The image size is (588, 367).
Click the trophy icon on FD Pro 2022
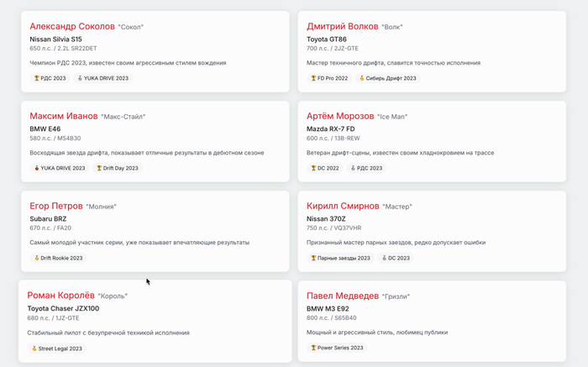tap(313, 78)
